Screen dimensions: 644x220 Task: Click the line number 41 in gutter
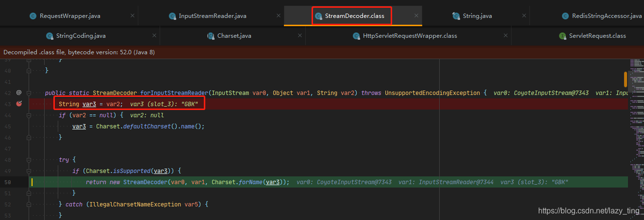pos(7,81)
